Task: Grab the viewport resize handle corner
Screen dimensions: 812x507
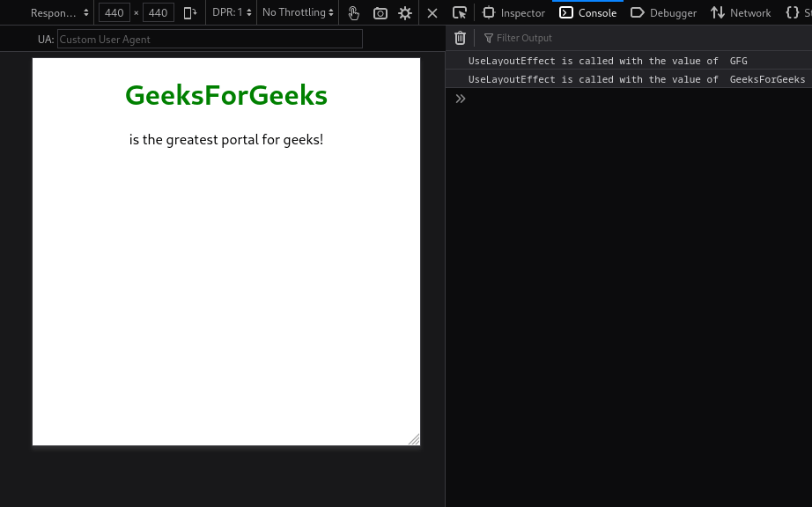Action: coord(414,439)
